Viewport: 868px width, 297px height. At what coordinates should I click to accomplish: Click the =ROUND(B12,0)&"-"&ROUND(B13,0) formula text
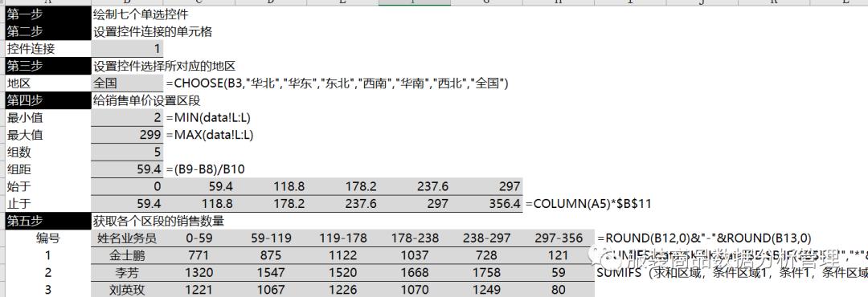[704, 238]
